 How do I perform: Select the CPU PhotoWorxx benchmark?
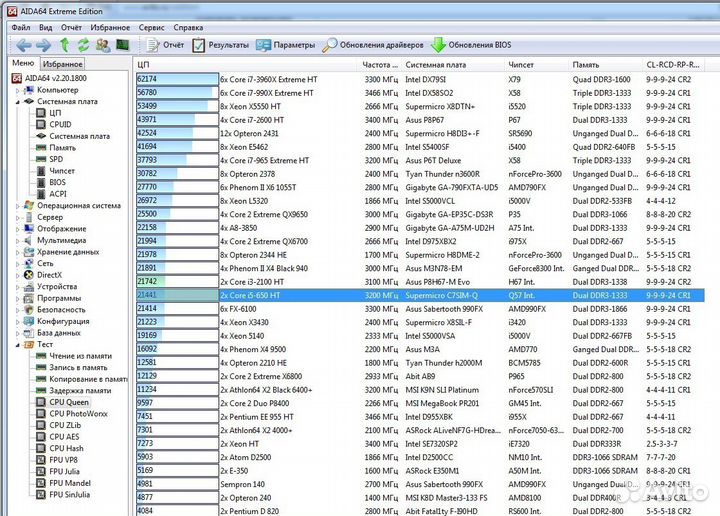coord(72,414)
